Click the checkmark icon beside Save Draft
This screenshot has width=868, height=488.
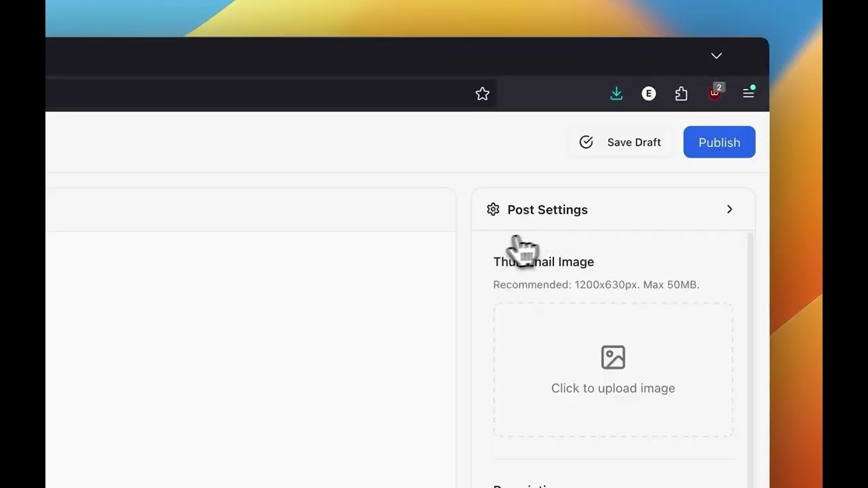click(x=586, y=142)
